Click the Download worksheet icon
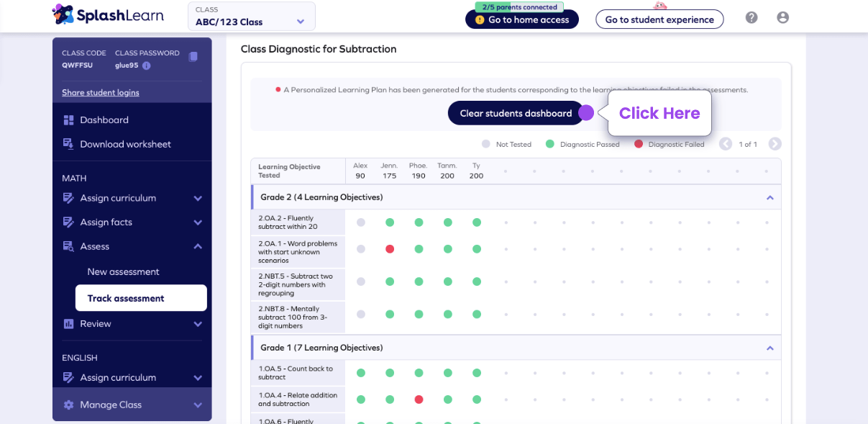The image size is (868, 424). (x=68, y=144)
